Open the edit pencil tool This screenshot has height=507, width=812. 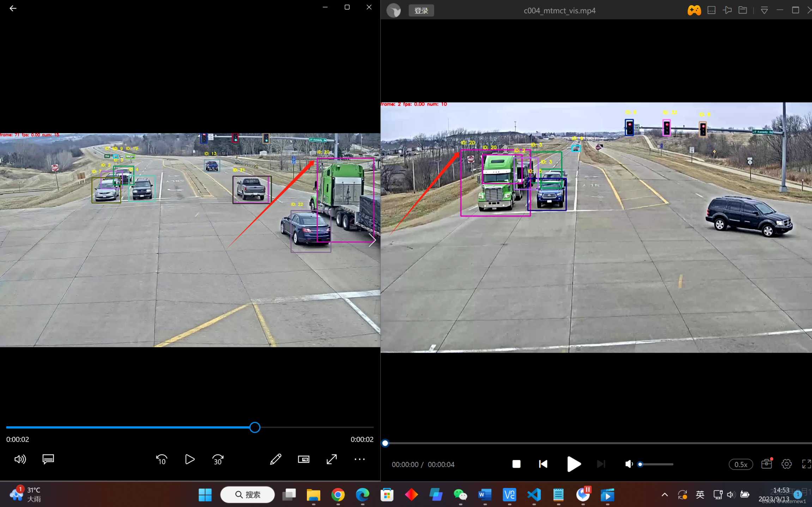275,459
